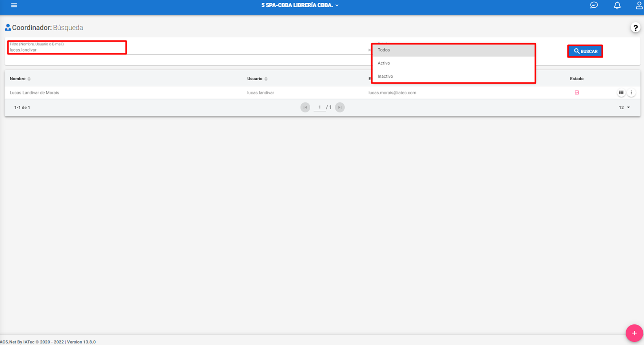Open the user account icon
The height and width of the screenshot is (345, 644).
point(639,5)
